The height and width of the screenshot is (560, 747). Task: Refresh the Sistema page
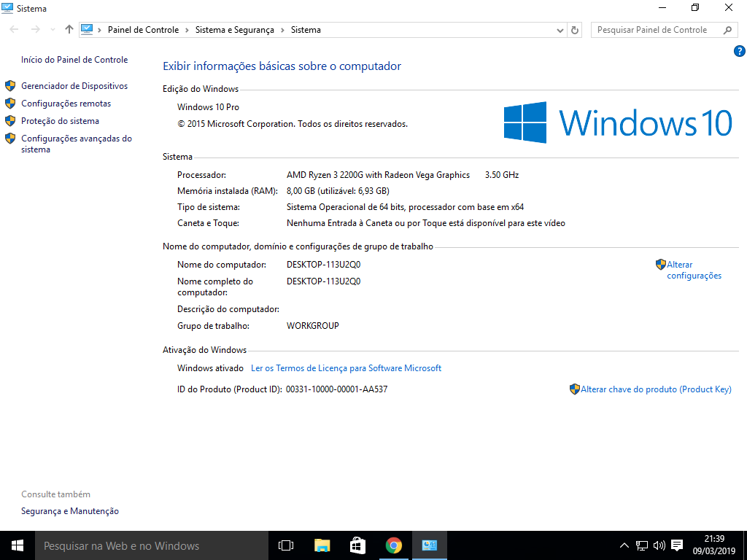point(575,30)
